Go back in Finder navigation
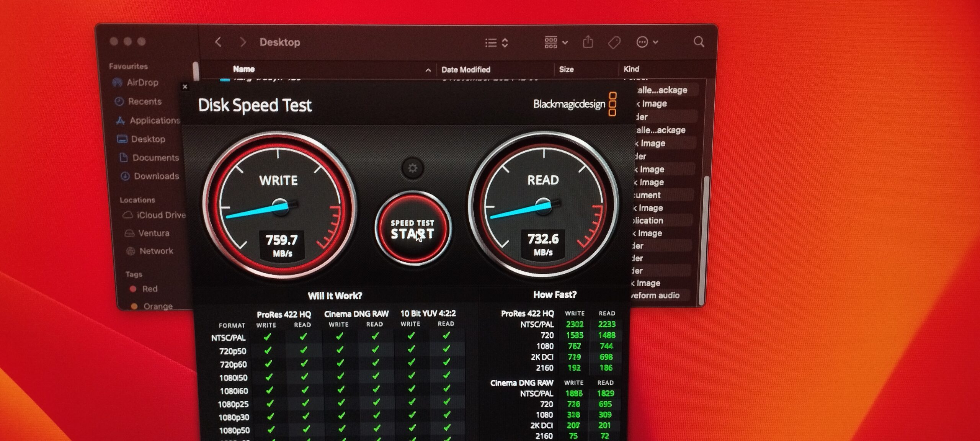The width and height of the screenshot is (980, 441). (218, 42)
